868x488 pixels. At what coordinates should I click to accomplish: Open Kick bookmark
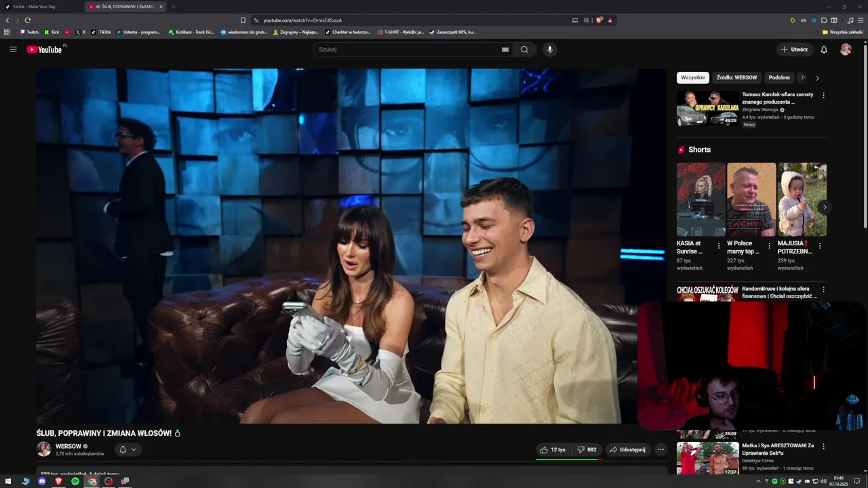52,32
